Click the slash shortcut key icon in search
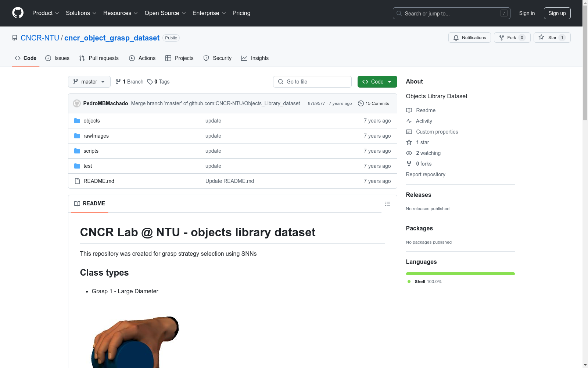Viewport: 588px width, 368px height. point(504,13)
